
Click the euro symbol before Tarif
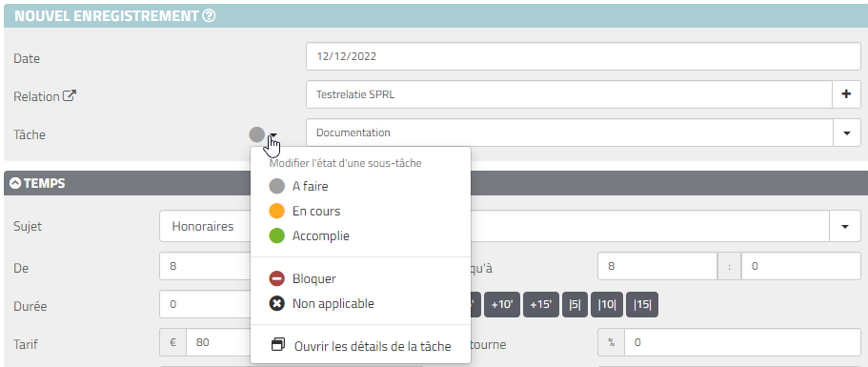point(172,342)
